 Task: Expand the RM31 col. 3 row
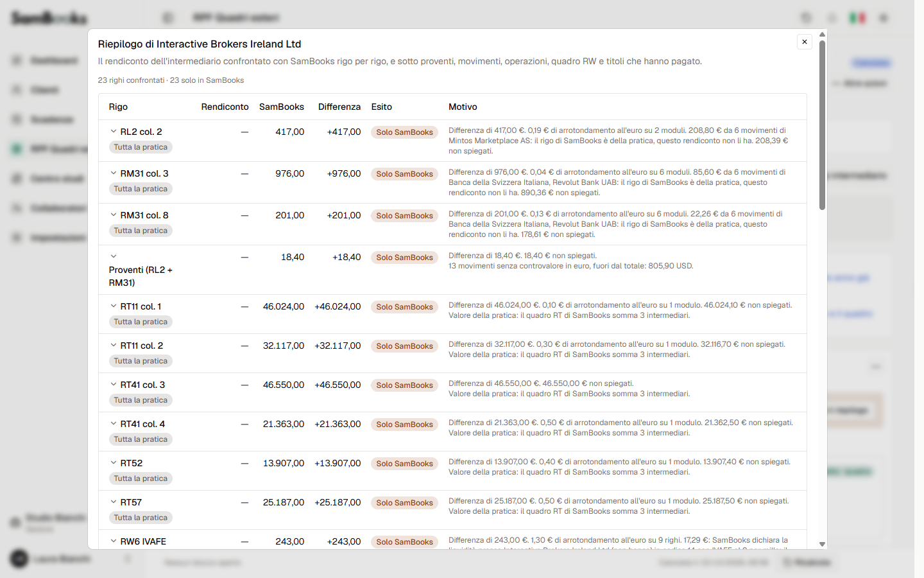click(x=114, y=173)
